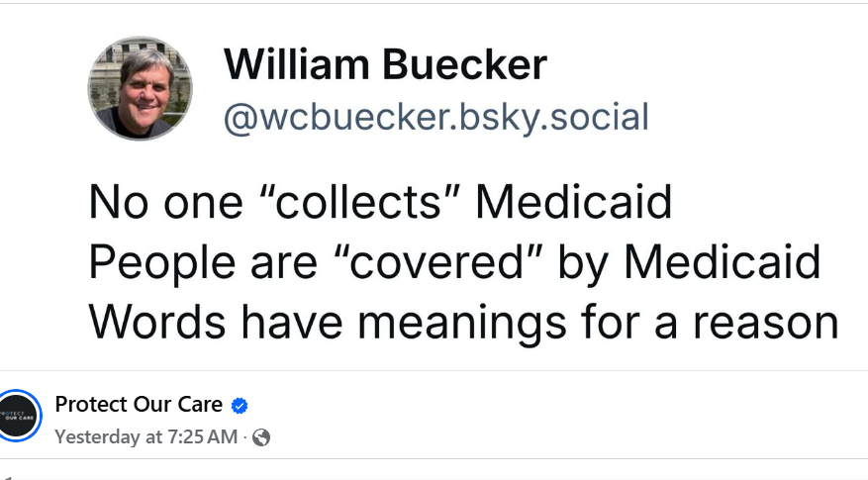Viewport: 868px width, 480px height.
Task: Click William Buecker's circular profile photo
Action: point(141,89)
